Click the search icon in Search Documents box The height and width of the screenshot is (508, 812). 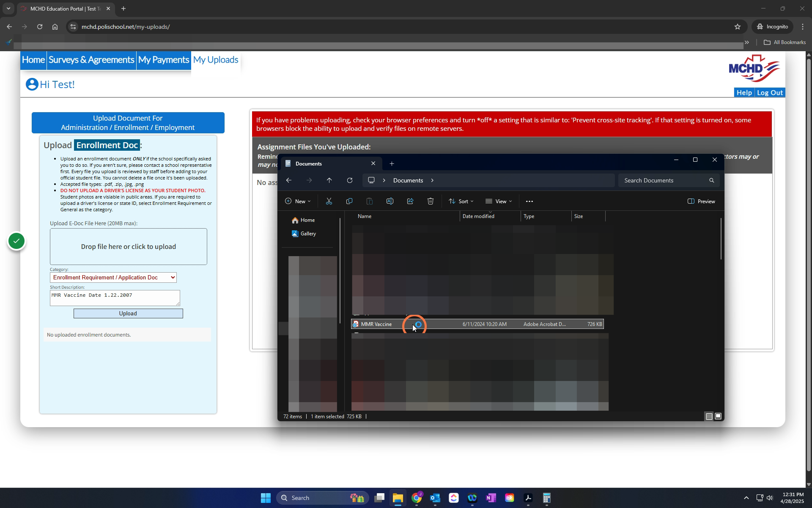coord(712,180)
